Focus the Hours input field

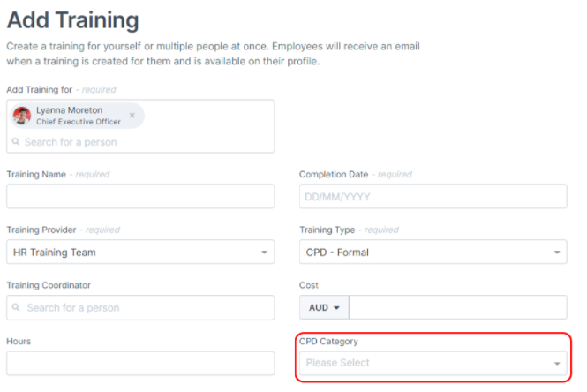point(140,363)
